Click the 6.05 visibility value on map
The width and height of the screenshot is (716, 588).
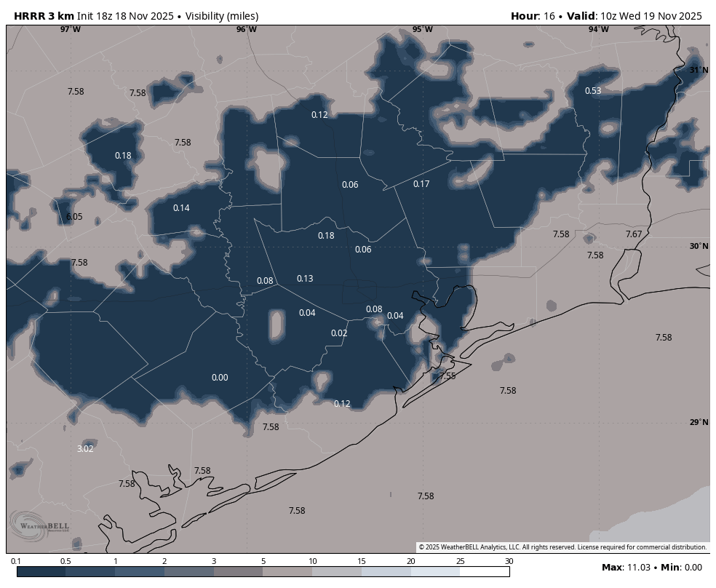point(74,217)
